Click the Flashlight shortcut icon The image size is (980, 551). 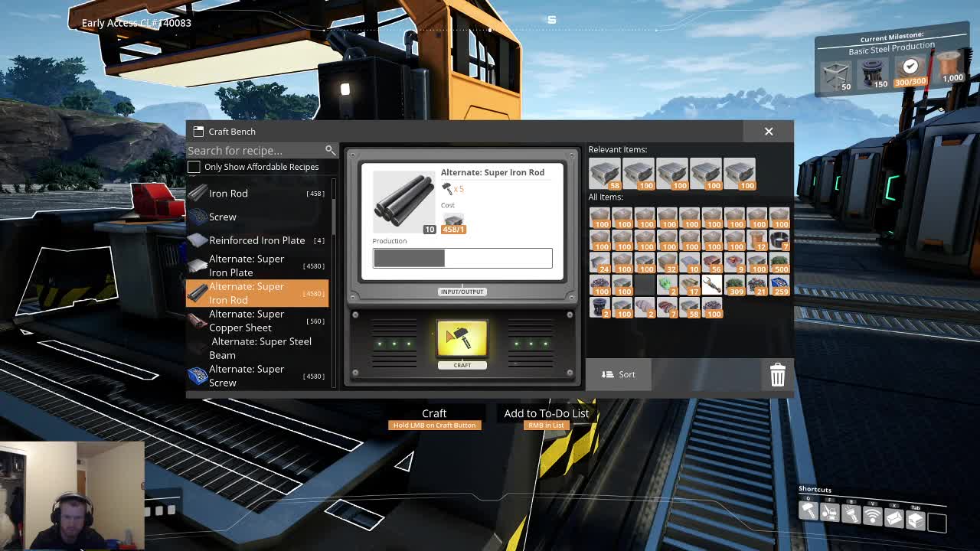[851, 515]
